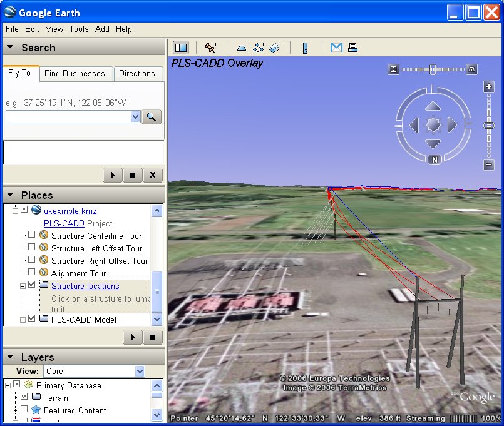Expand the Structure locations folder
This screenshot has width=504, height=426.
click(23, 286)
